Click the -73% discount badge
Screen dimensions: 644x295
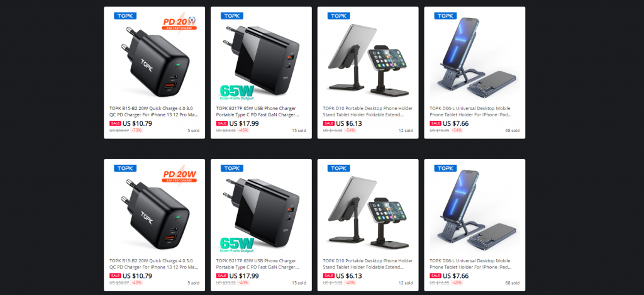point(136,130)
